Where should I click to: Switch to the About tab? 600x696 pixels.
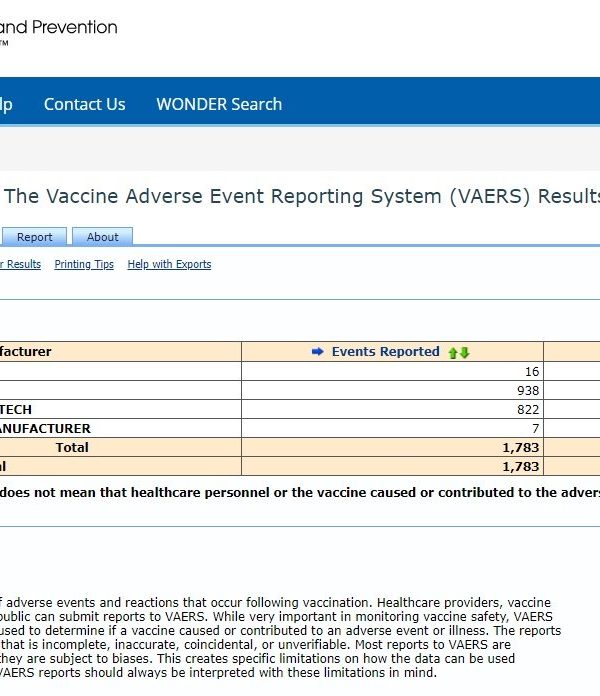(x=102, y=237)
